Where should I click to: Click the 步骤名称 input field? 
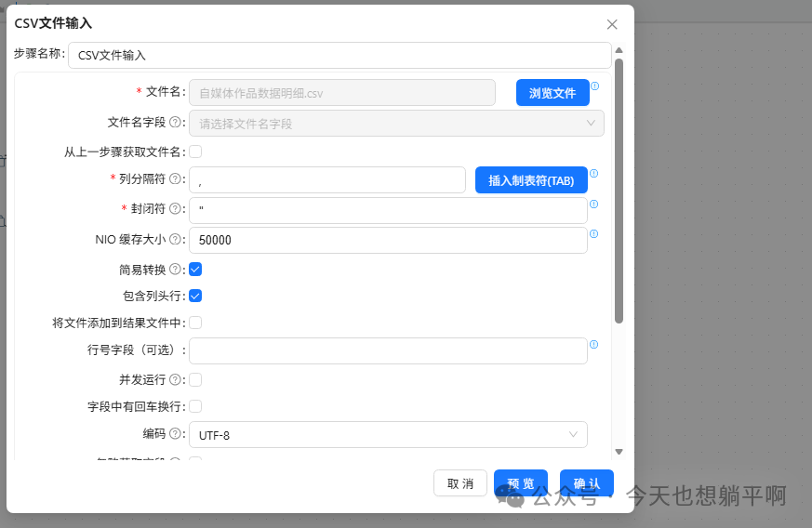pyautogui.click(x=339, y=56)
